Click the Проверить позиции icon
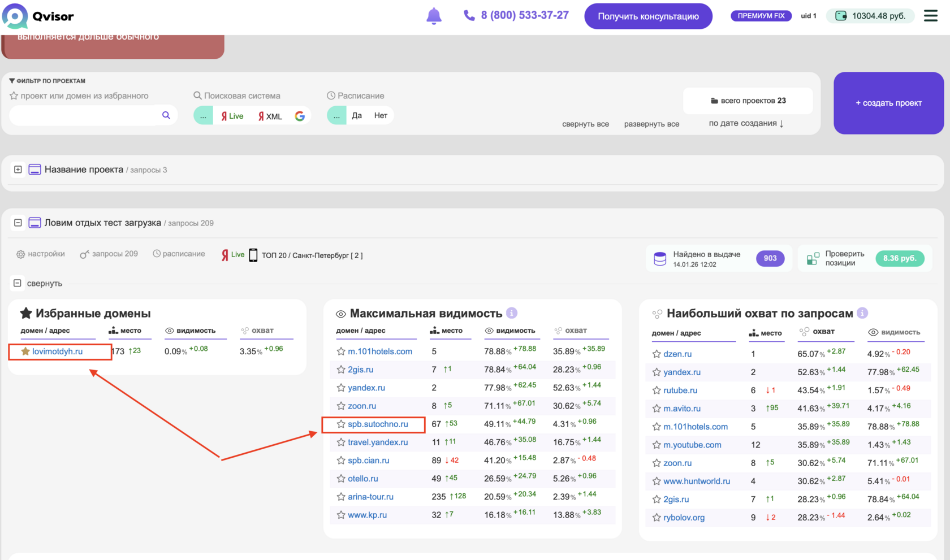This screenshot has height=560, width=950. [x=813, y=259]
